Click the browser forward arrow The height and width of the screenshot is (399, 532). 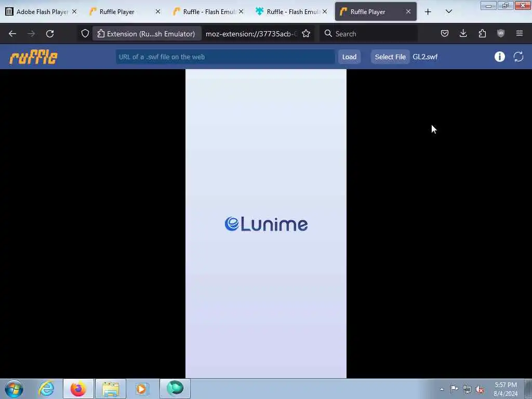31,34
